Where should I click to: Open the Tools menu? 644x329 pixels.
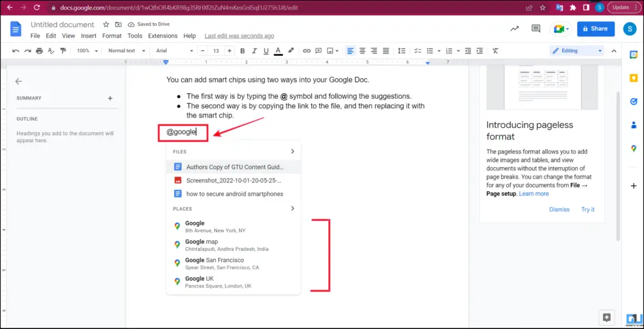(135, 36)
